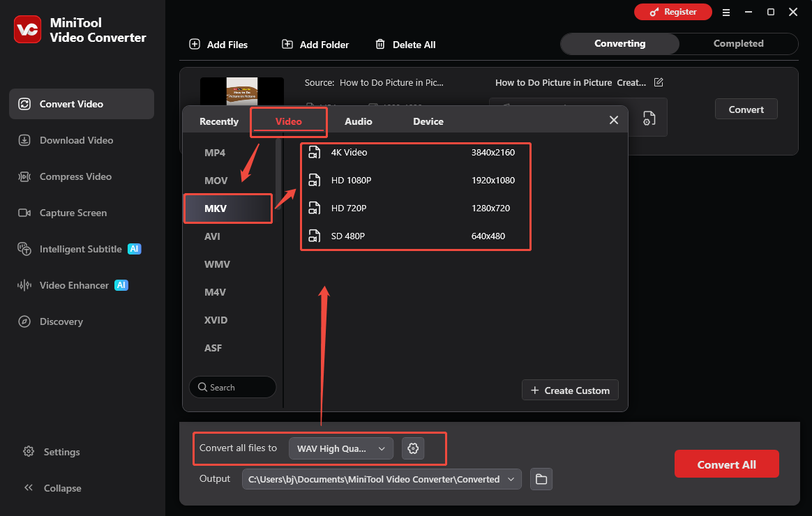Click the red Convert All button

click(x=727, y=464)
